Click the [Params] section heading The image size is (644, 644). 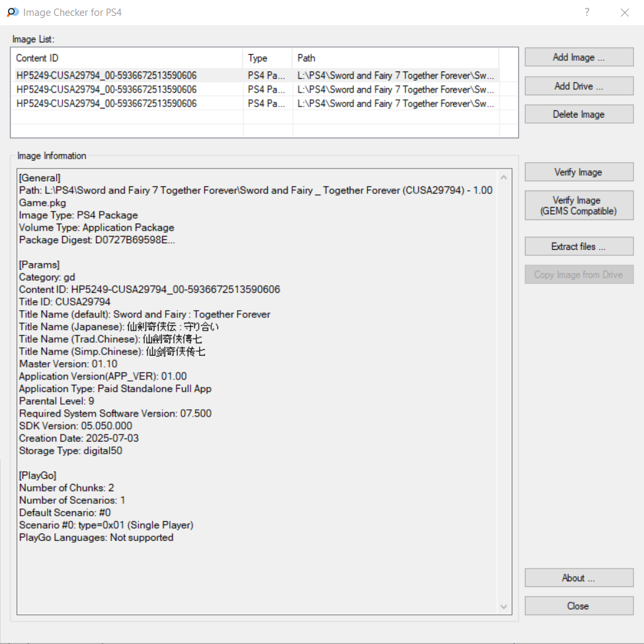pyautogui.click(x=39, y=264)
